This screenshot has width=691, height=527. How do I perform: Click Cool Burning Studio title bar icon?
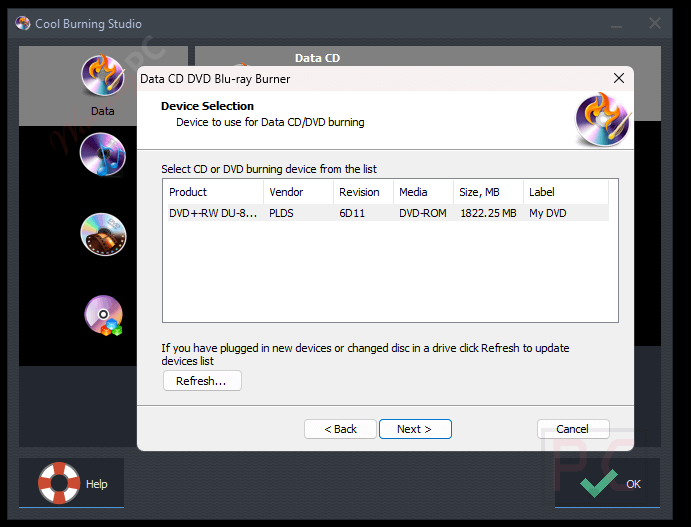[22, 23]
